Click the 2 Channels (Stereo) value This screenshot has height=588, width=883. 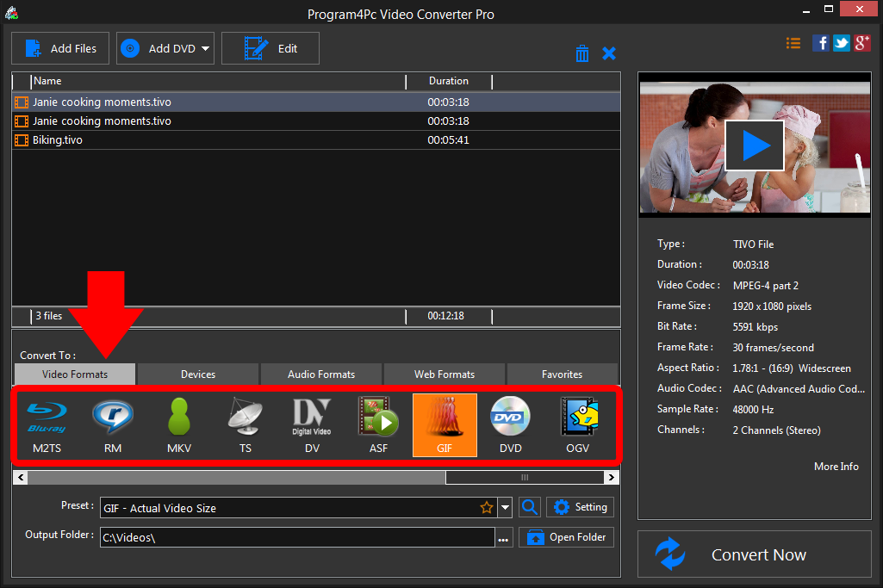point(776,430)
